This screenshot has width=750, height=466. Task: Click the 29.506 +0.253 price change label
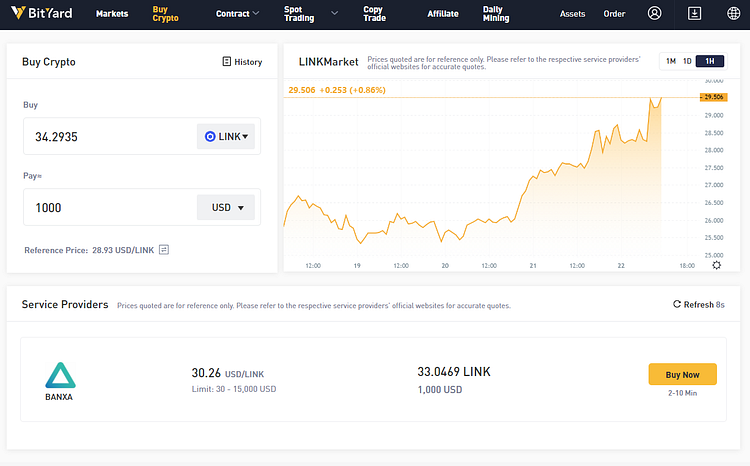[337, 89]
